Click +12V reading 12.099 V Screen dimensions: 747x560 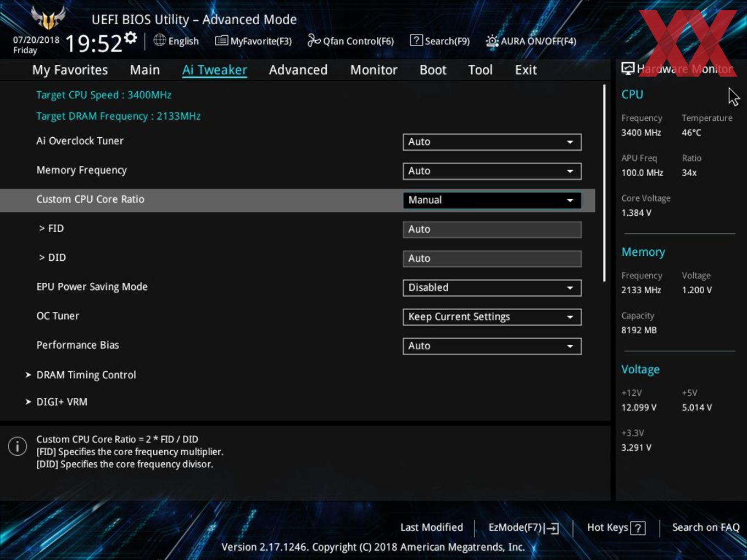click(x=639, y=407)
